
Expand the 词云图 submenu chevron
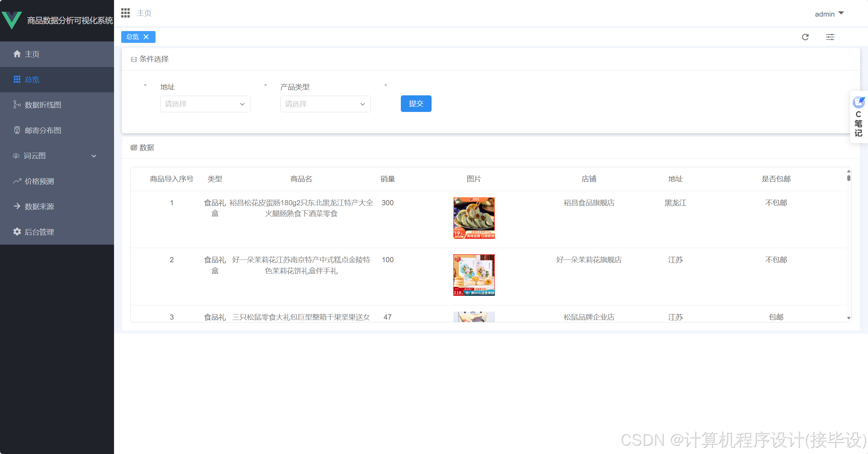(x=94, y=156)
